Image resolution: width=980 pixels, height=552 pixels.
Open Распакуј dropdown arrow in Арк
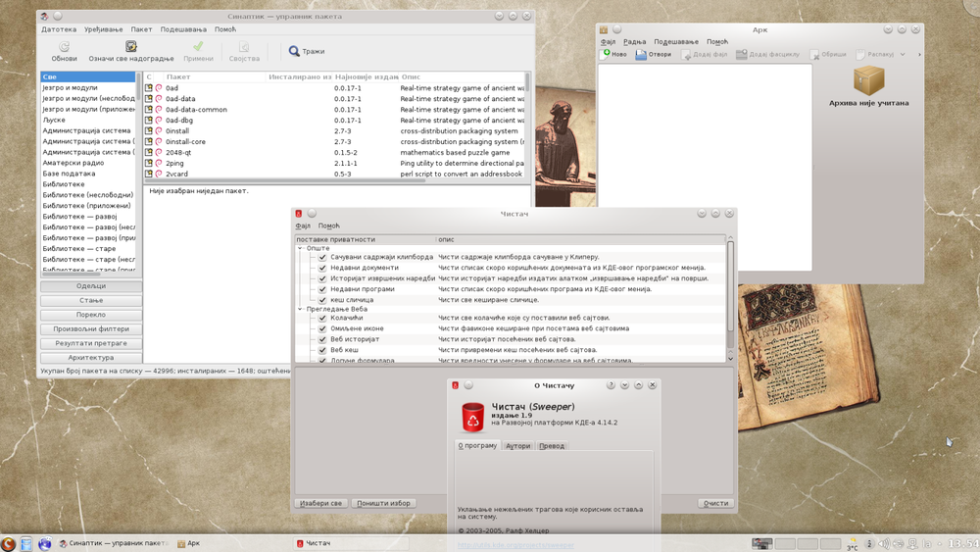coord(903,54)
